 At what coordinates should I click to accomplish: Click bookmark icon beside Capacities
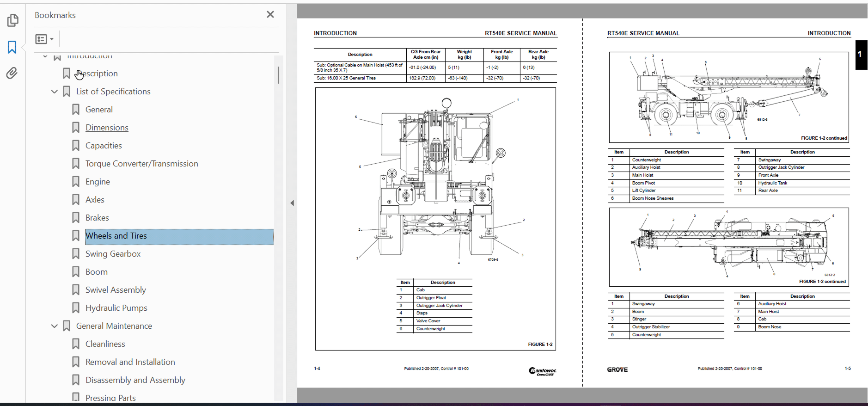(x=76, y=146)
